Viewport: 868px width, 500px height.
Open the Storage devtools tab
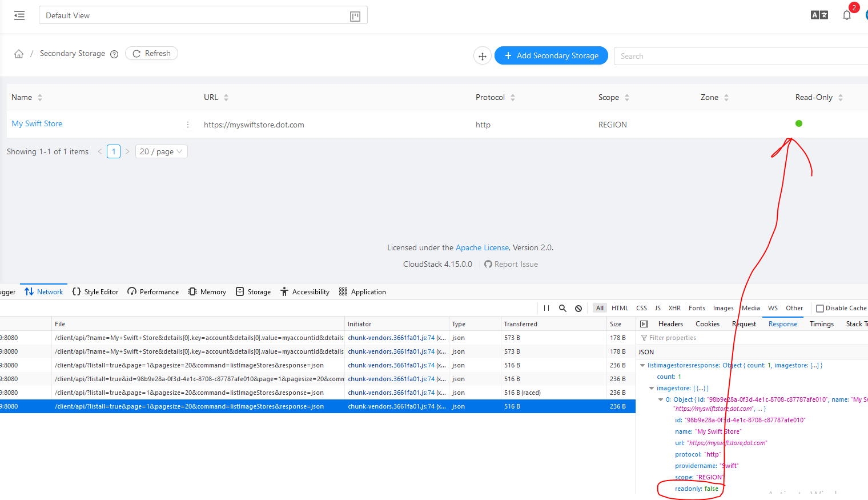254,292
